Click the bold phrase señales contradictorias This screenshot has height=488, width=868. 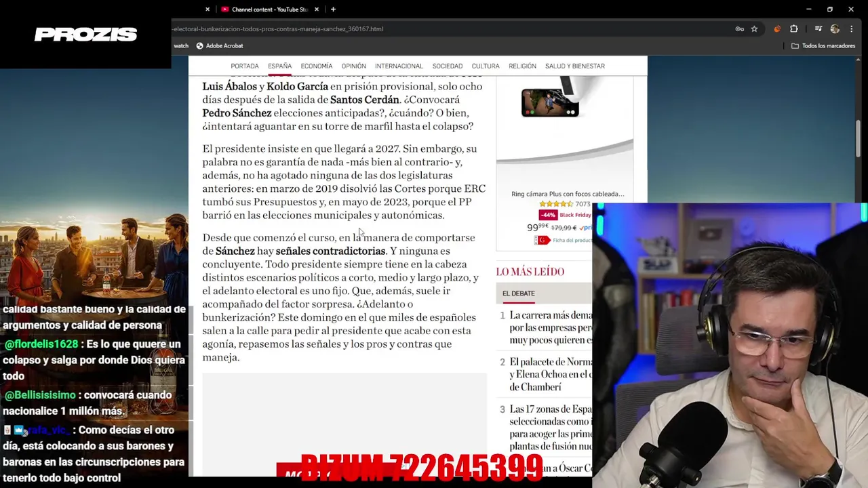coord(330,251)
